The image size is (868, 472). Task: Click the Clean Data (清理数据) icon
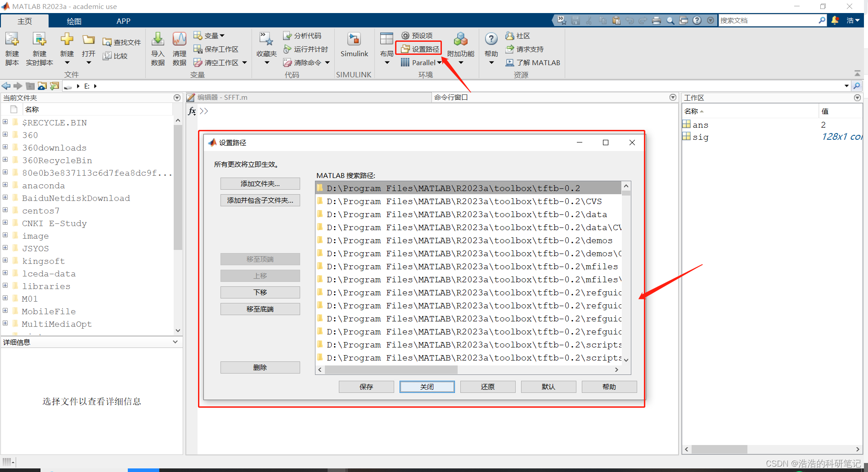pyautogui.click(x=180, y=40)
